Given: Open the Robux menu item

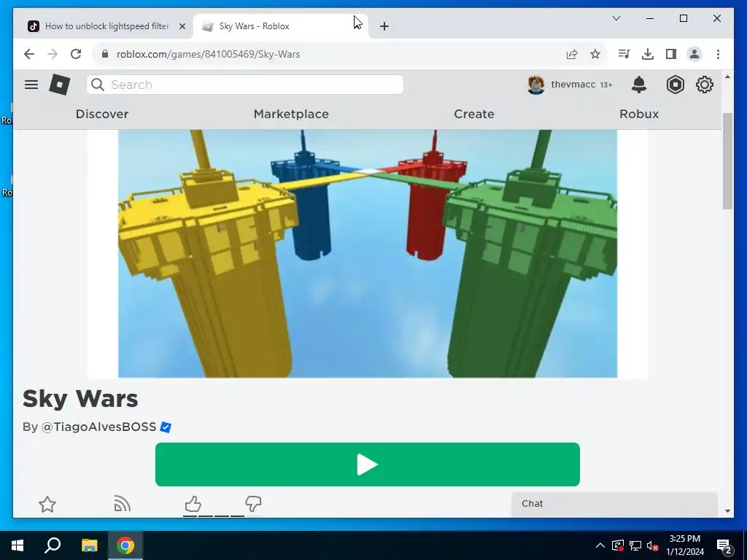Looking at the screenshot, I should (x=639, y=114).
